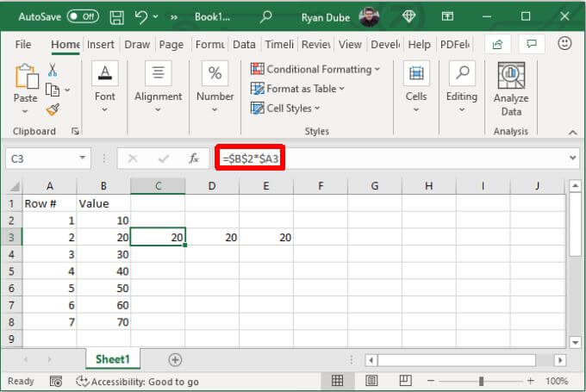The height and width of the screenshot is (392, 586).
Task: Open the Analyze Data tool
Action: tap(511, 90)
